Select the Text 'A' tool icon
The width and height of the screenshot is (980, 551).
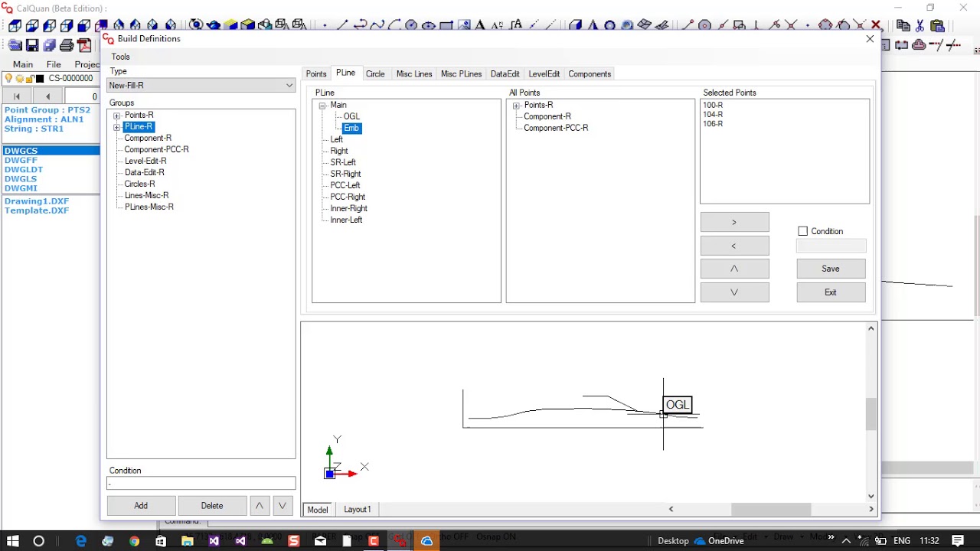480,25
